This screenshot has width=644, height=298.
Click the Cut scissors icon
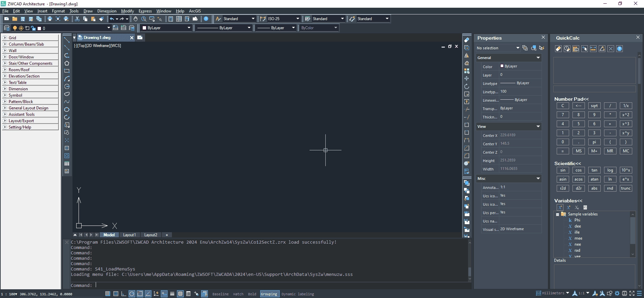tap(77, 19)
